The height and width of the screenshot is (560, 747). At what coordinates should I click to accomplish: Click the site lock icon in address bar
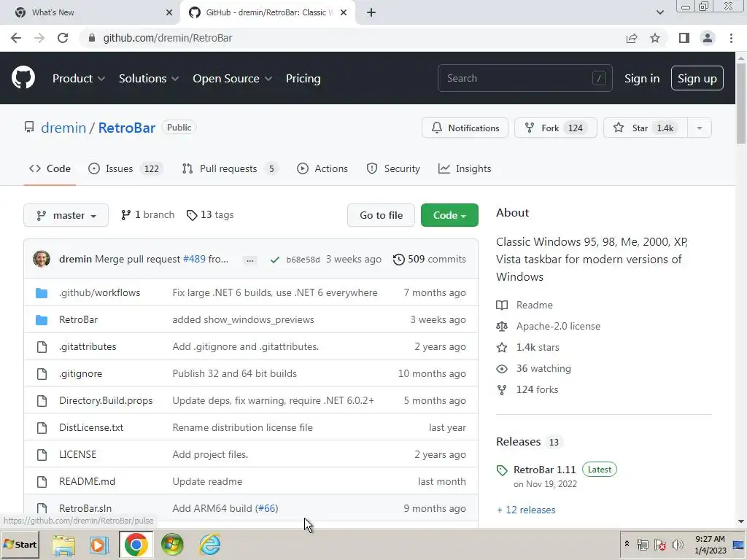pos(92,38)
